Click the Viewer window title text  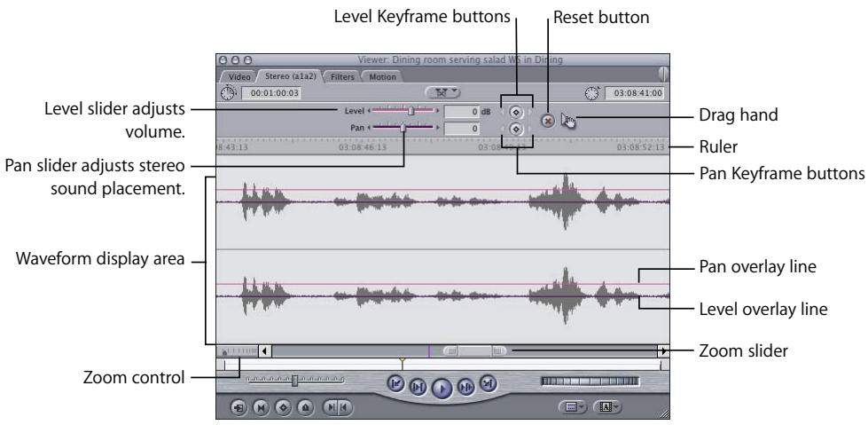pos(460,59)
